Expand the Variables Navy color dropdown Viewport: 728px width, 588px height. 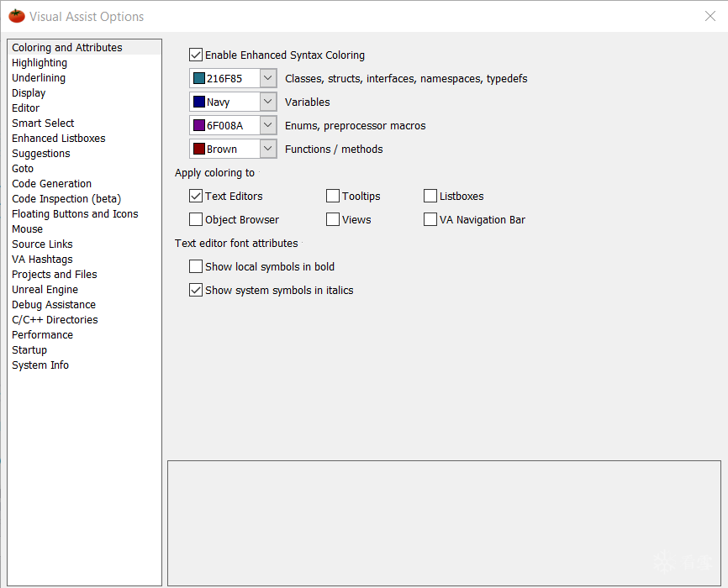coord(267,102)
